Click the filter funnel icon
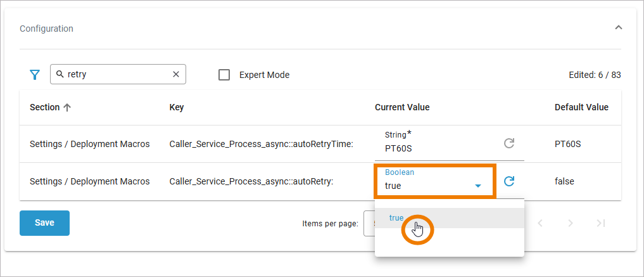Viewport: 644px width, 277px height. coord(35,75)
